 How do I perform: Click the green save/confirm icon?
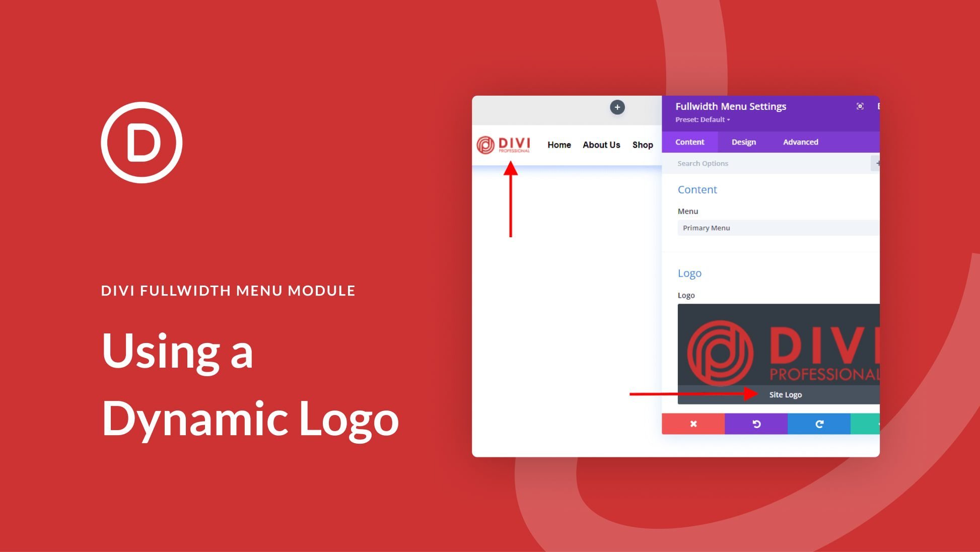tap(870, 424)
